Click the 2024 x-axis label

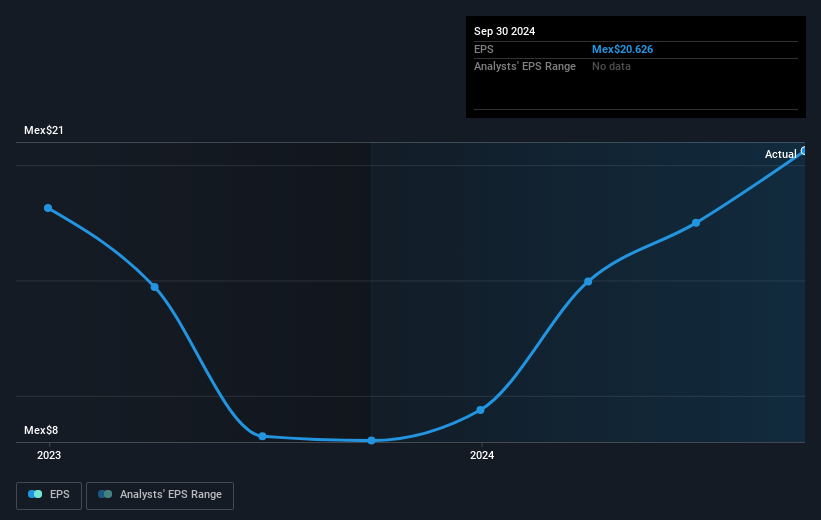coord(482,456)
